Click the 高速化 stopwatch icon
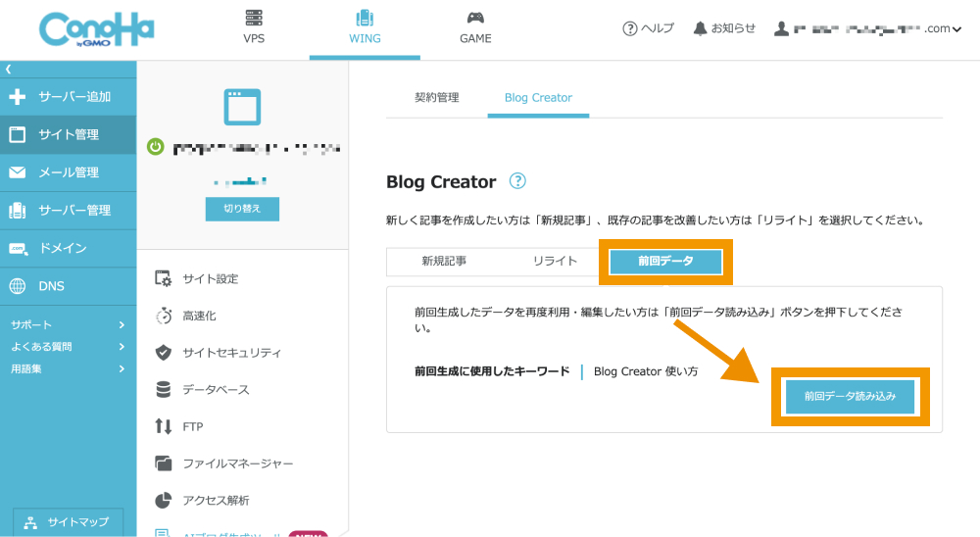 (164, 316)
